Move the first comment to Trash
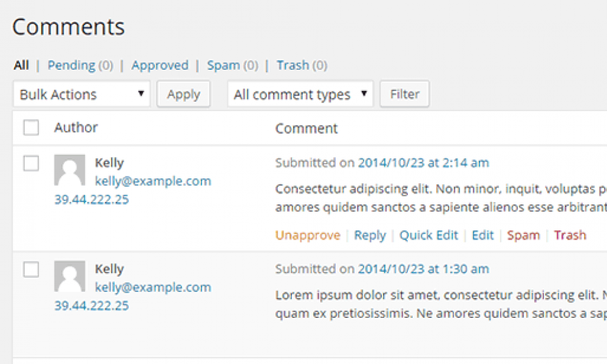Image resolution: width=607 pixels, height=364 pixels. pos(570,235)
